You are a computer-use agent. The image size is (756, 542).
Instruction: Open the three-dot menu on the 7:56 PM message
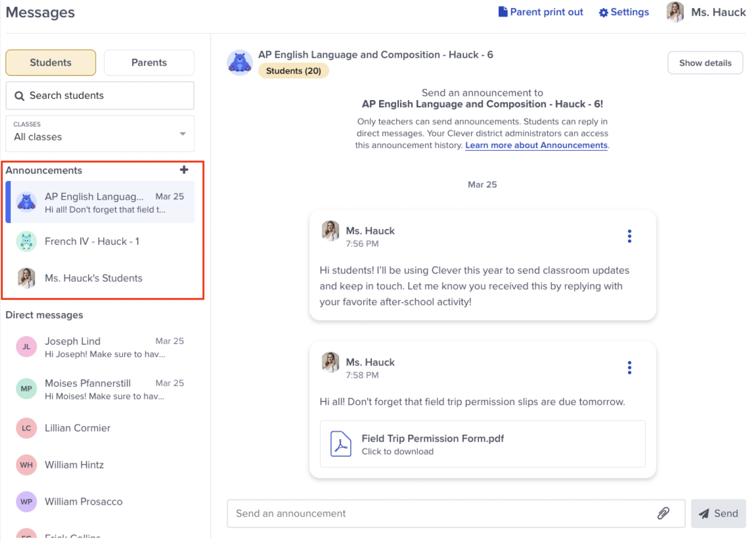tap(629, 236)
